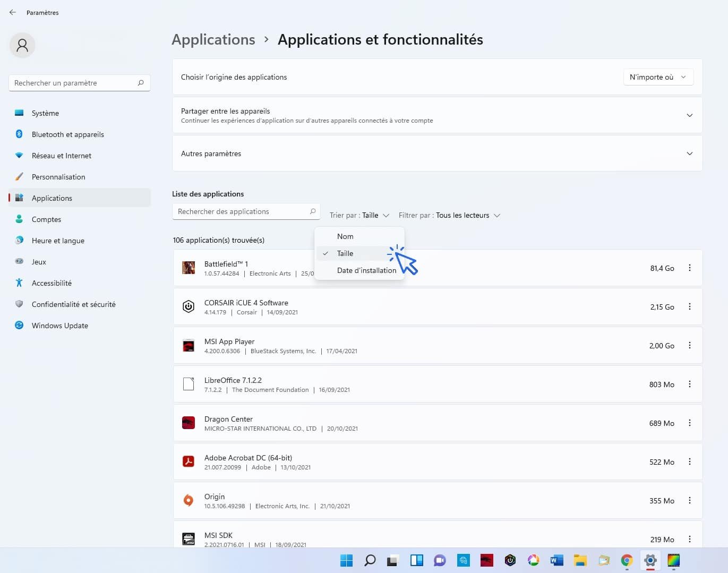This screenshot has height=573, width=728.
Task: Open the N'importe où origin dropdown
Action: (658, 77)
